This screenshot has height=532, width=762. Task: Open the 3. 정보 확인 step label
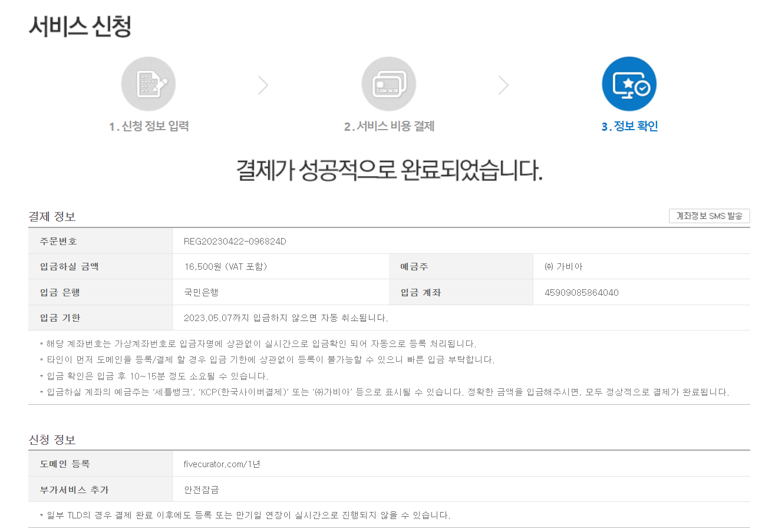coord(628,125)
